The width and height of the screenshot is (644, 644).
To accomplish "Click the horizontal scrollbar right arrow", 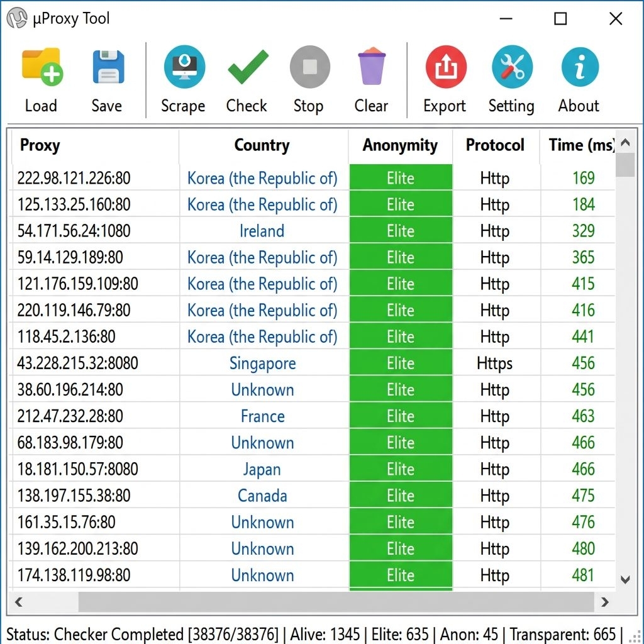I will pos(604,602).
